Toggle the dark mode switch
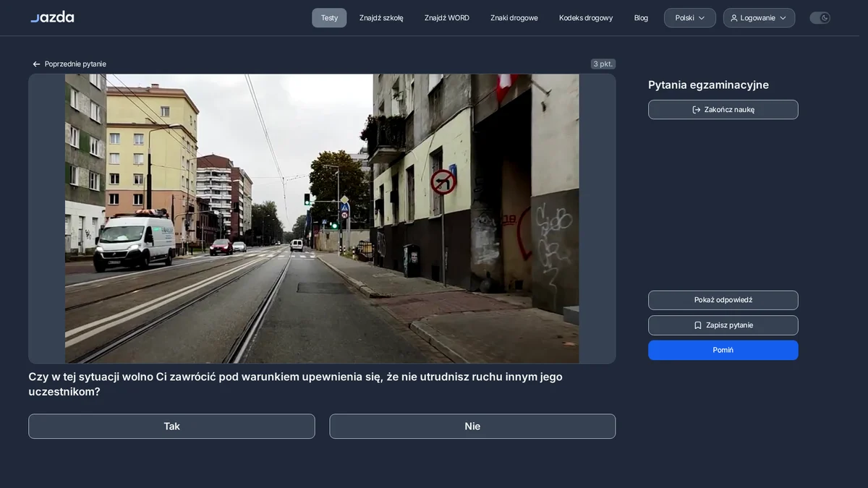868x488 pixels. coord(820,18)
